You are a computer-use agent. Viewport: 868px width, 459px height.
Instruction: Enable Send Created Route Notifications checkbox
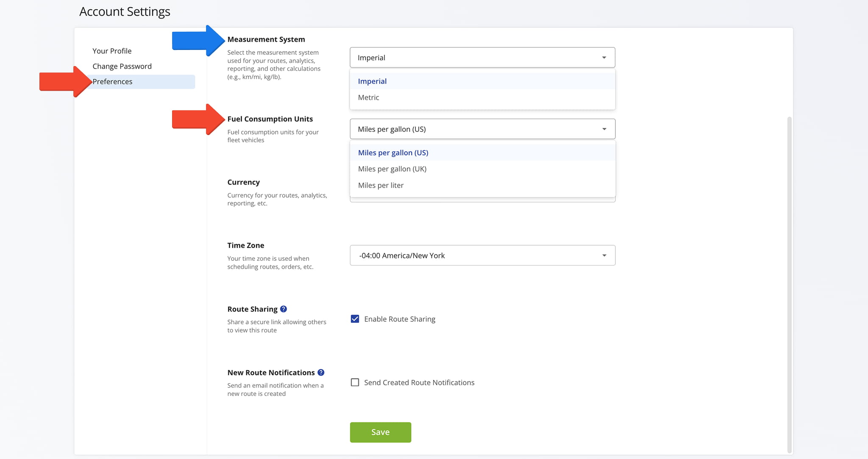coord(355,382)
